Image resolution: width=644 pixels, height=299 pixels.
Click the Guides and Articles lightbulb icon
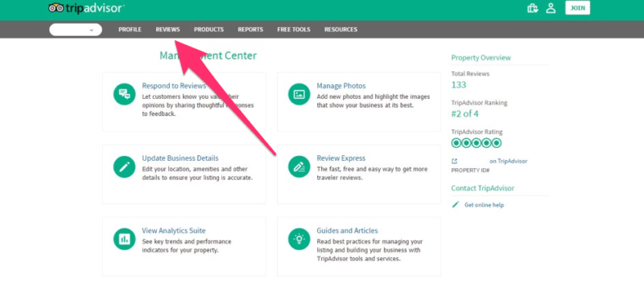(x=299, y=239)
